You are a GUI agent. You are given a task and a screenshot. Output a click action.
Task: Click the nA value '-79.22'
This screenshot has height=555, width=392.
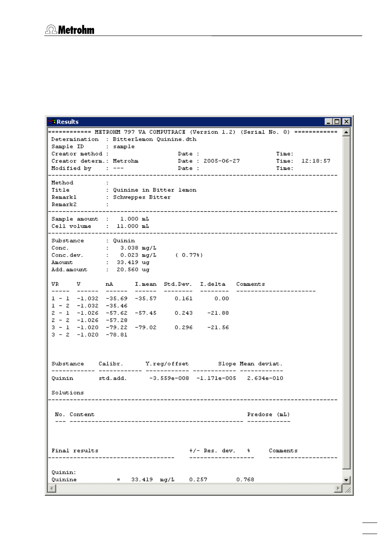coord(117,328)
